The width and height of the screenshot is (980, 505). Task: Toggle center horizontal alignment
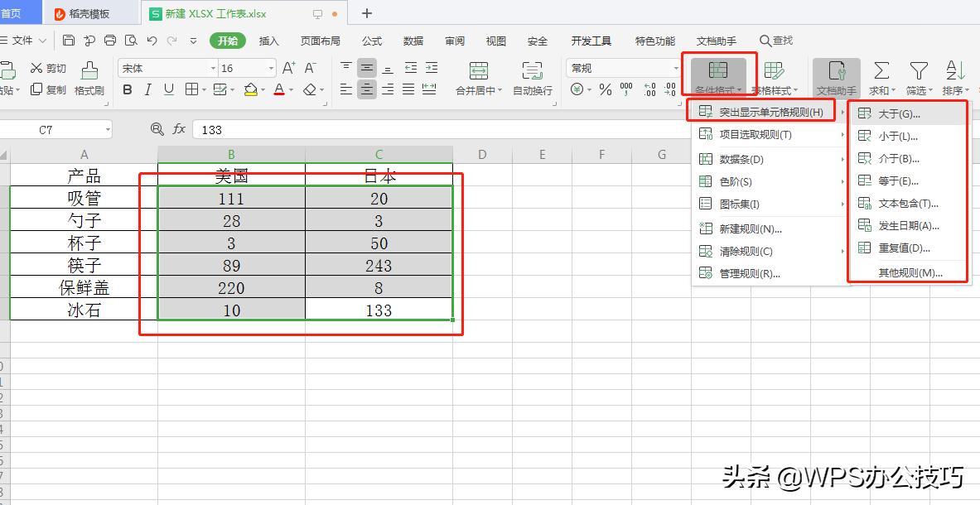(367, 89)
